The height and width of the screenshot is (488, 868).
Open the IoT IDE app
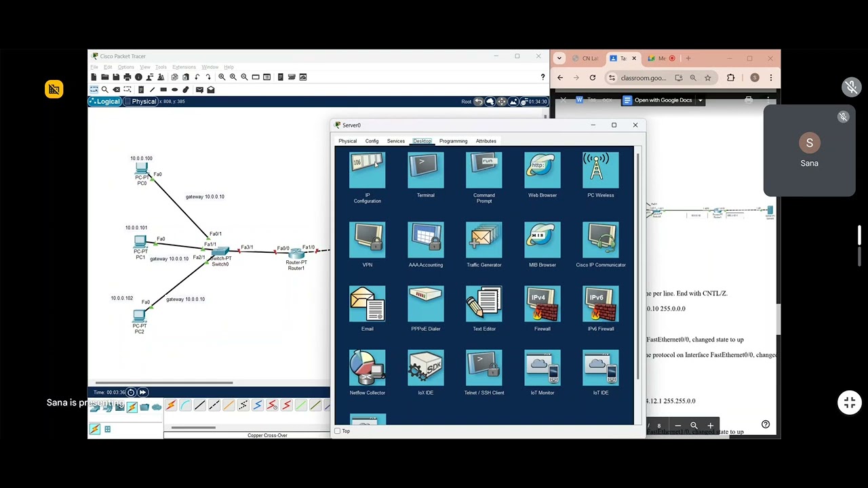600,368
